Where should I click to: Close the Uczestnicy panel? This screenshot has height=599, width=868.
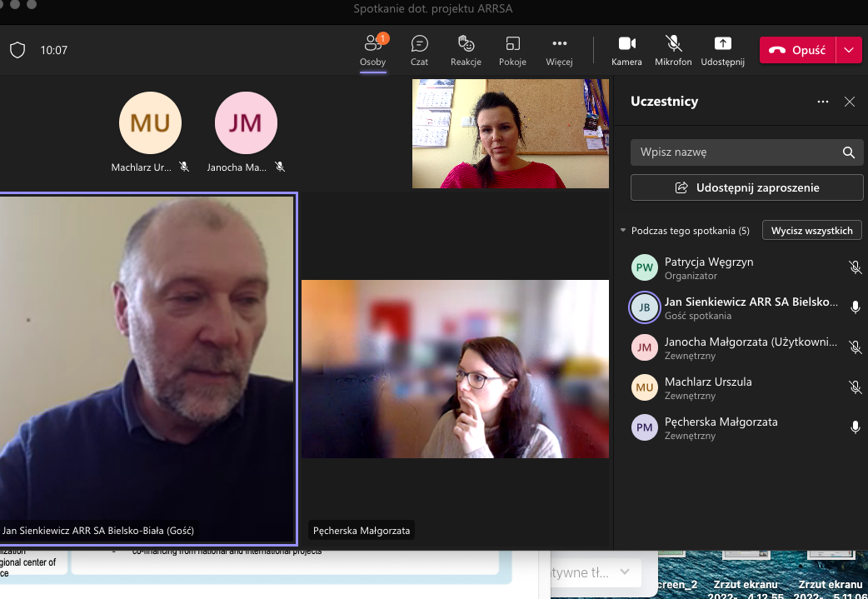click(850, 102)
